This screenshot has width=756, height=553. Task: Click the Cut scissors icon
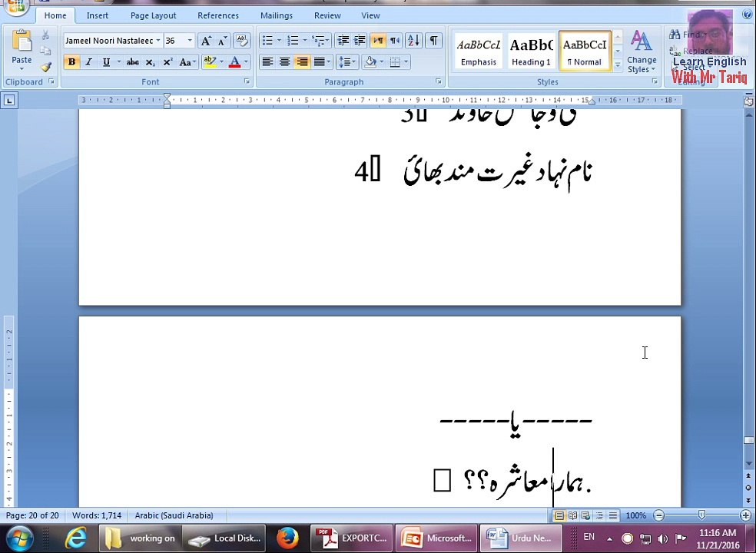[45, 35]
